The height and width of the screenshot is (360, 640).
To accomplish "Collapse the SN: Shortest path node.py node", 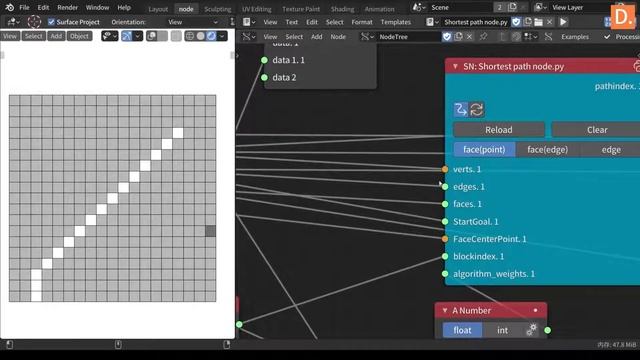I will (455, 66).
